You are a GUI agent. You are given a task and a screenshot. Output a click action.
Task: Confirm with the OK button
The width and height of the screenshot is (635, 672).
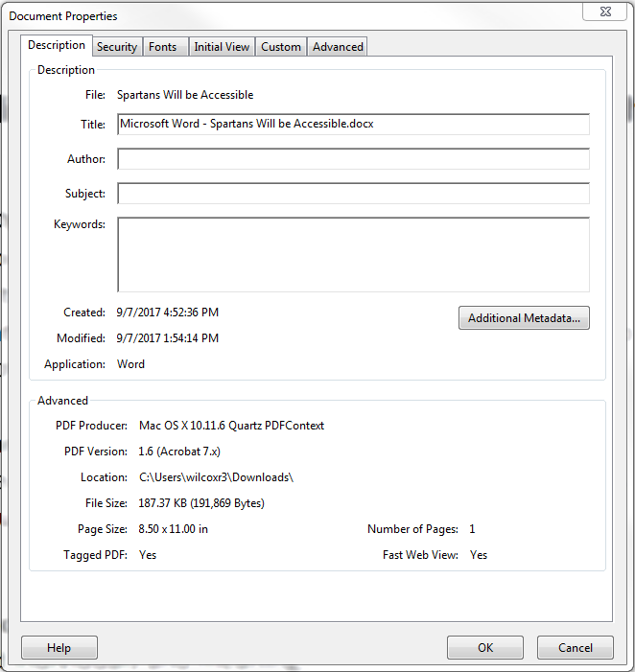point(485,648)
